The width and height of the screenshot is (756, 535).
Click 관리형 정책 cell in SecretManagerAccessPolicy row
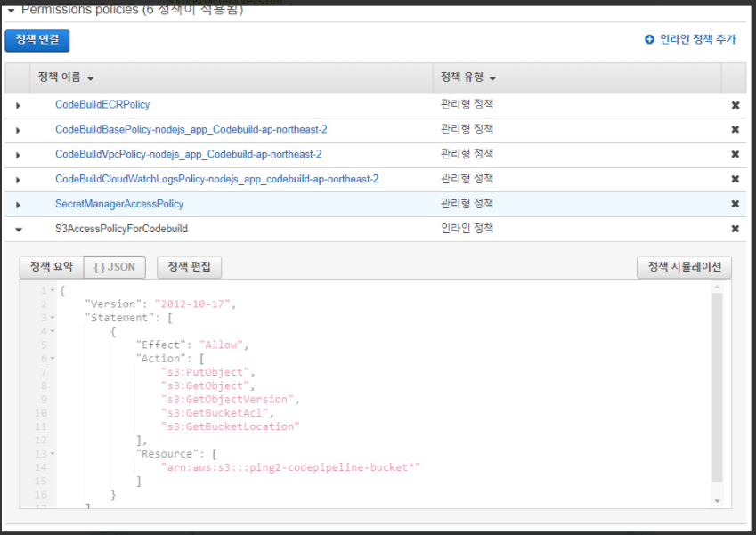(467, 203)
